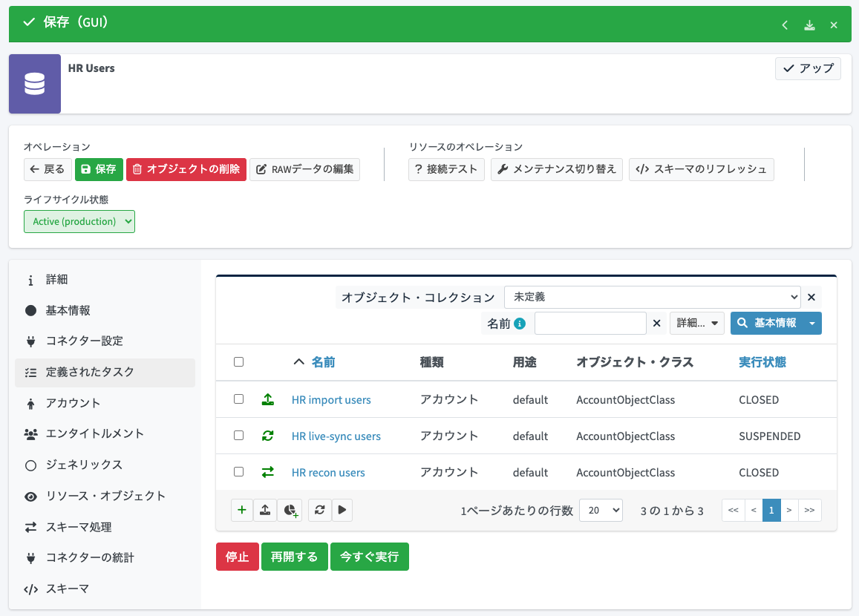Open the コネクター設定 sidebar item

(105, 341)
